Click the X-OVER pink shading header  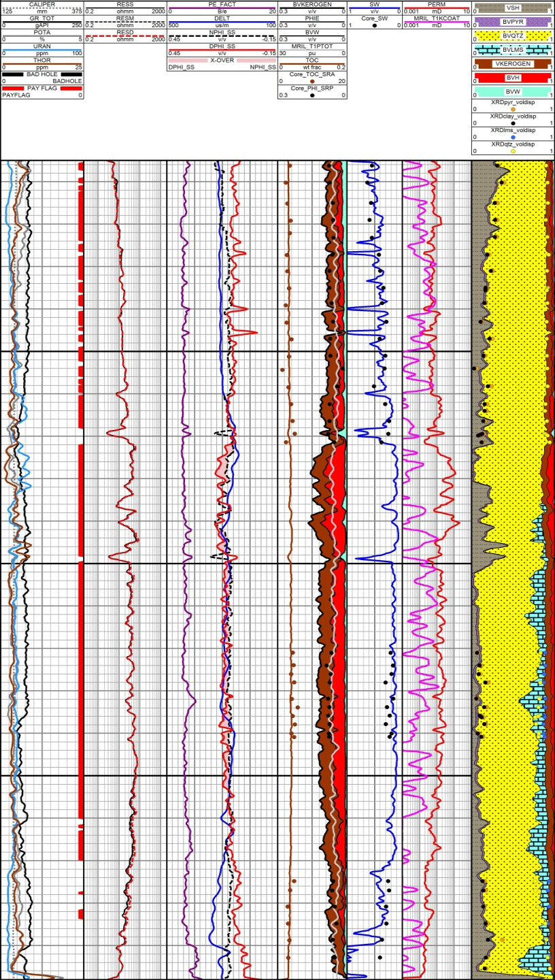click(222, 61)
